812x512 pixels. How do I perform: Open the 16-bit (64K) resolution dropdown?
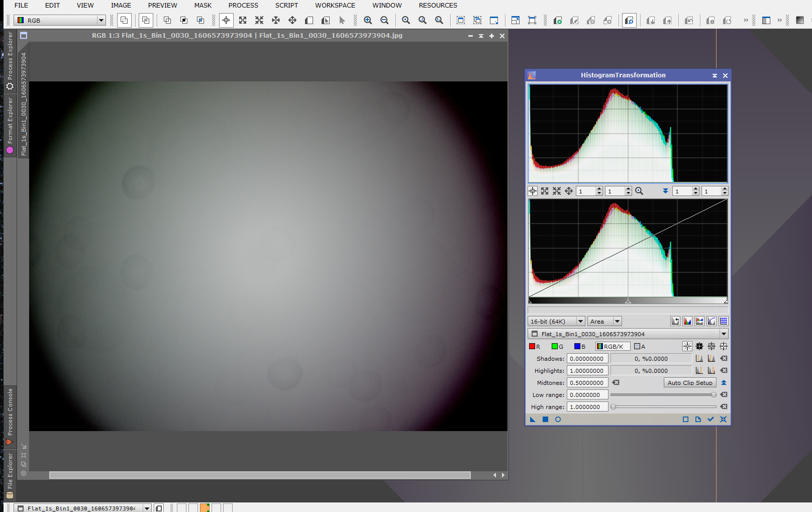point(580,321)
